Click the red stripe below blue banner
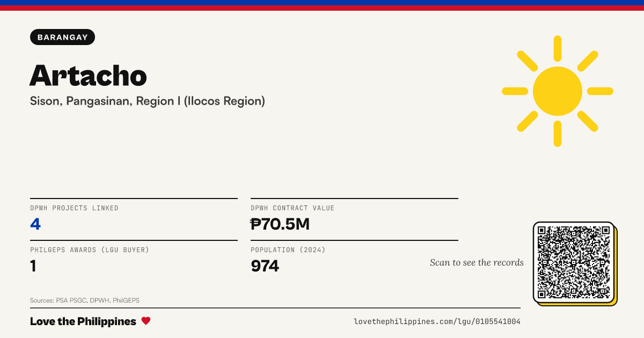This screenshot has width=644, height=338. [322, 8]
